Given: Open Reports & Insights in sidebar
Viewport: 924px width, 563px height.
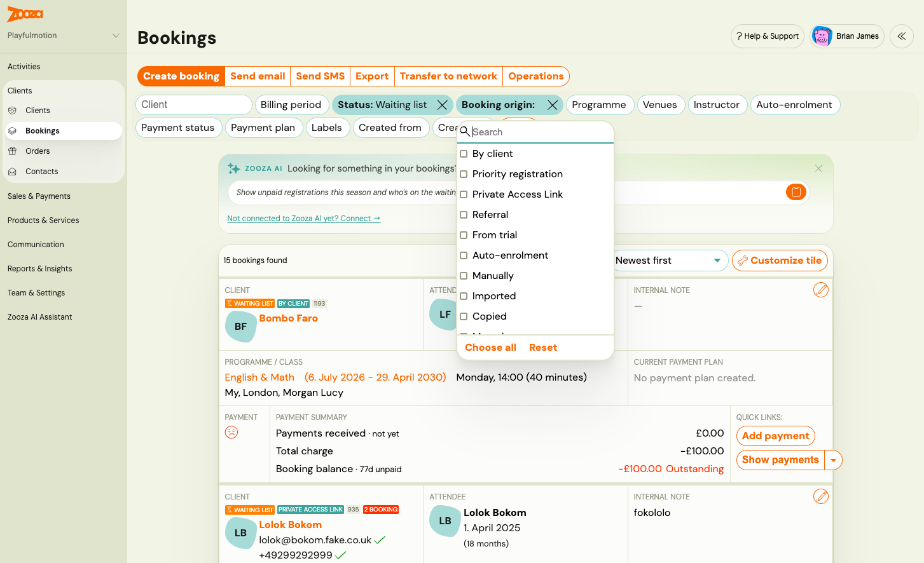Looking at the screenshot, I should [39, 269].
